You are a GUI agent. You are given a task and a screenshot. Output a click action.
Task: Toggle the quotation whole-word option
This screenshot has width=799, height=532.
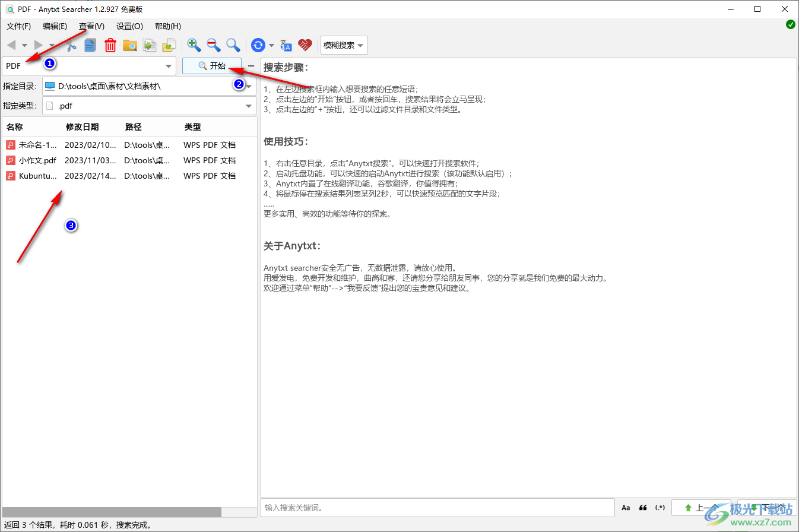[x=643, y=508]
